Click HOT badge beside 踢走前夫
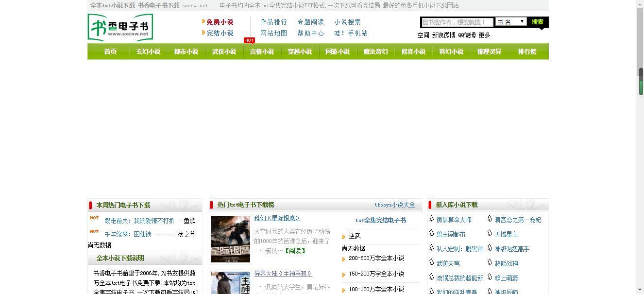Screen dimensions: 644x294 click(x=94, y=218)
